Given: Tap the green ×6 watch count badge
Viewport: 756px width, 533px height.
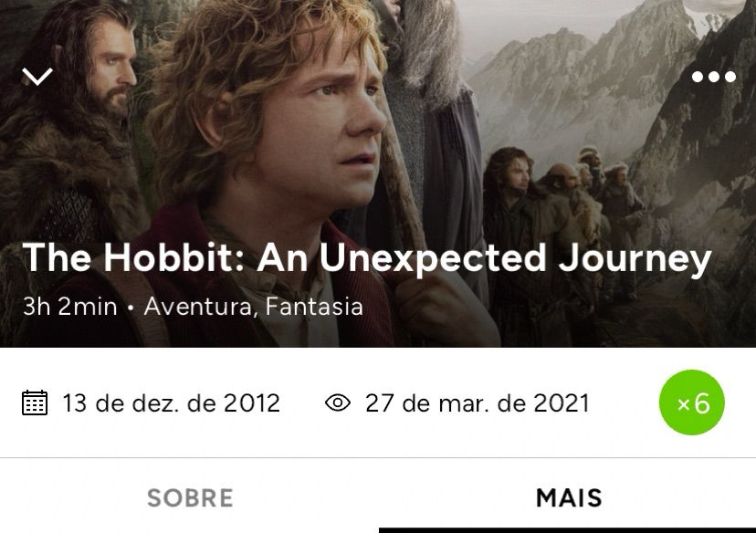Looking at the screenshot, I should point(692,402).
